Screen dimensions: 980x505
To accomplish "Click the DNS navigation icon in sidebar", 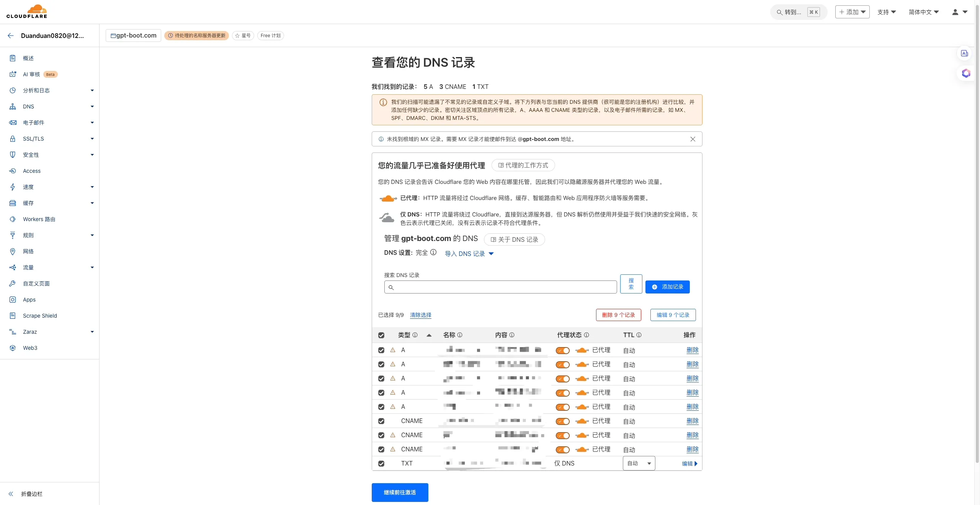I will click(13, 106).
